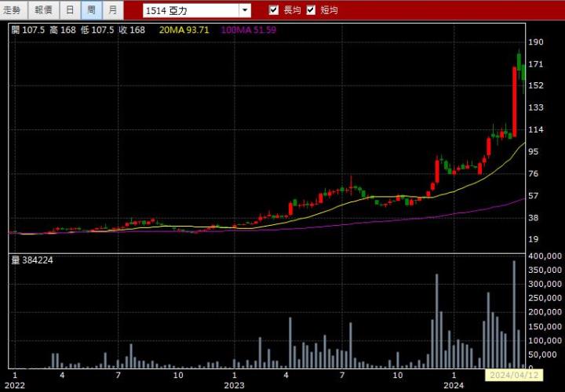Toggle the 短均 short moving average checkbox
The height and width of the screenshot is (392, 565).
(x=311, y=10)
